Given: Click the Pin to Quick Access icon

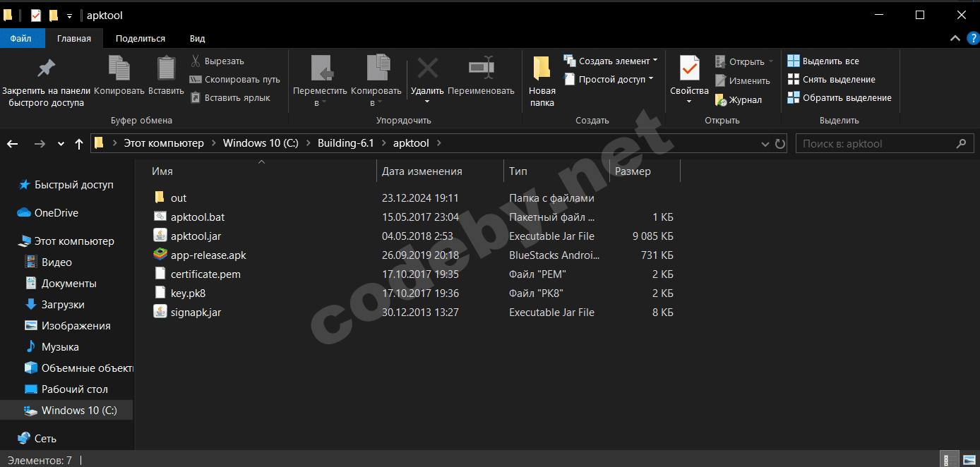Looking at the screenshot, I should (x=46, y=68).
